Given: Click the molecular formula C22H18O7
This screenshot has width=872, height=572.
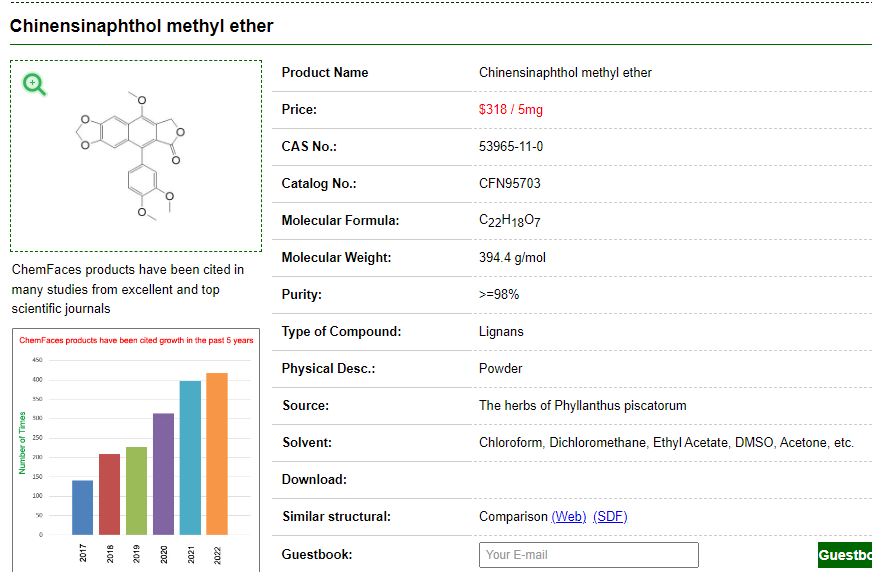Looking at the screenshot, I should pyautogui.click(x=509, y=221).
